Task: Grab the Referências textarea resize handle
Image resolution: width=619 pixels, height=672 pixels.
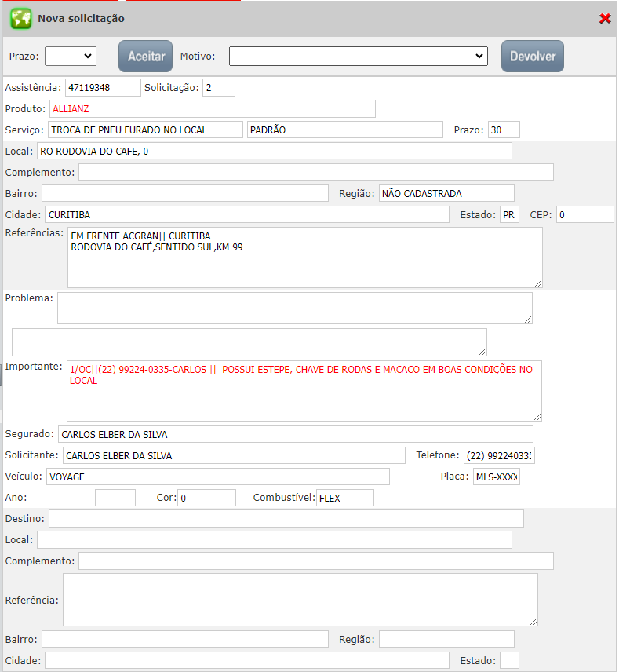Action: click(x=537, y=283)
